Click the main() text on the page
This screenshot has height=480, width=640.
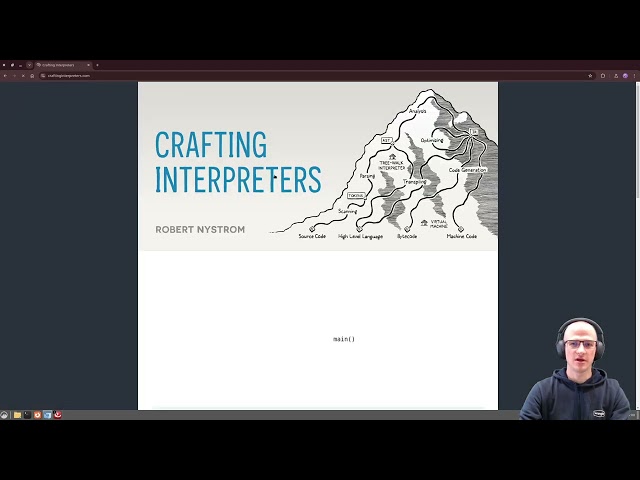(x=344, y=339)
